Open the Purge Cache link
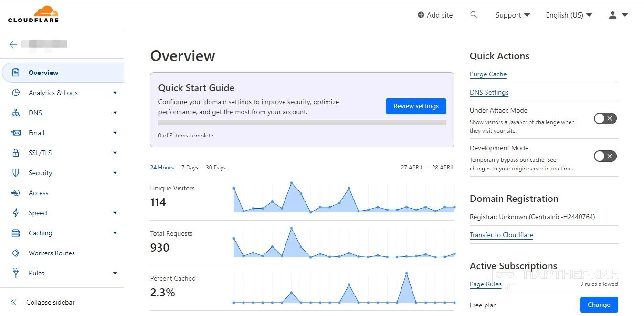This screenshot has width=644, height=316. (x=488, y=74)
